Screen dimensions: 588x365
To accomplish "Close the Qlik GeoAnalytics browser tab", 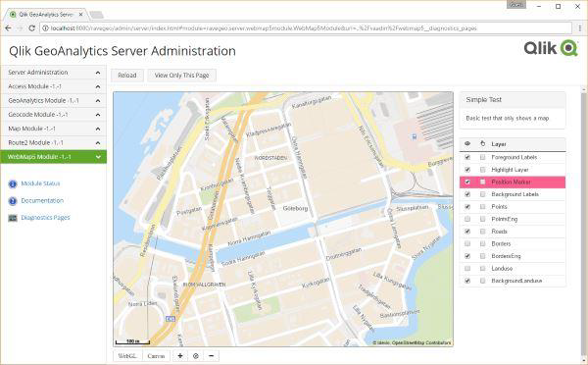I will click(80, 15).
